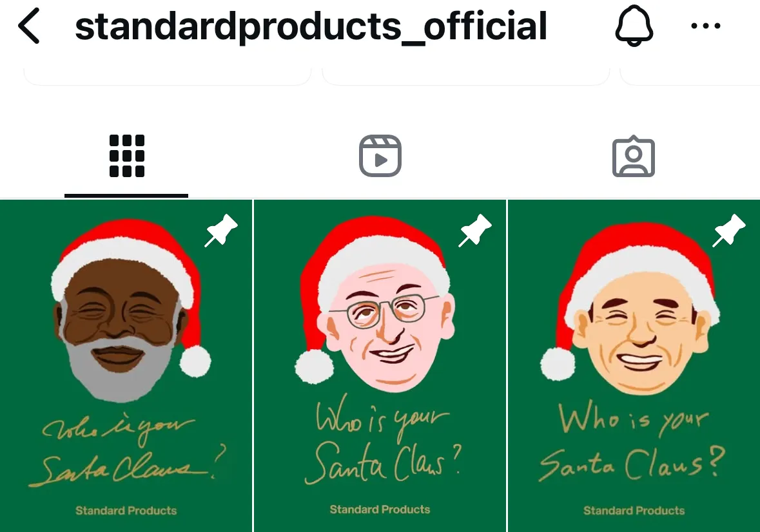Open the laughing Santa post on right
The height and width of the screenshot is (532, 760).
point(634,366)
